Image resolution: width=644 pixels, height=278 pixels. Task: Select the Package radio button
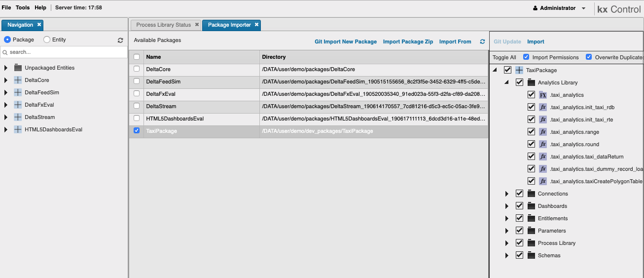click(7, 40)
